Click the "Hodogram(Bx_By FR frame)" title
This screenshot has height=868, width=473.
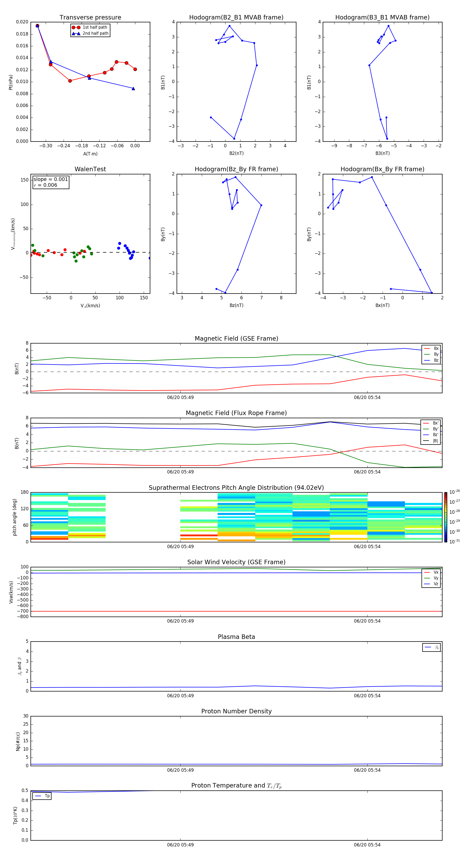[x=382, y=169]
